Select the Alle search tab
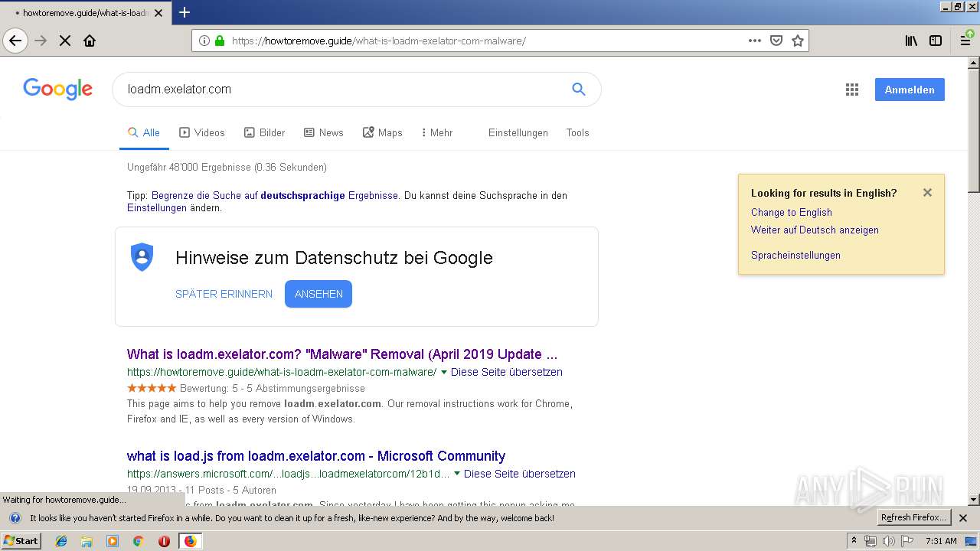The height and width of the screenshot is (551, 980). (x=143, y=133)
